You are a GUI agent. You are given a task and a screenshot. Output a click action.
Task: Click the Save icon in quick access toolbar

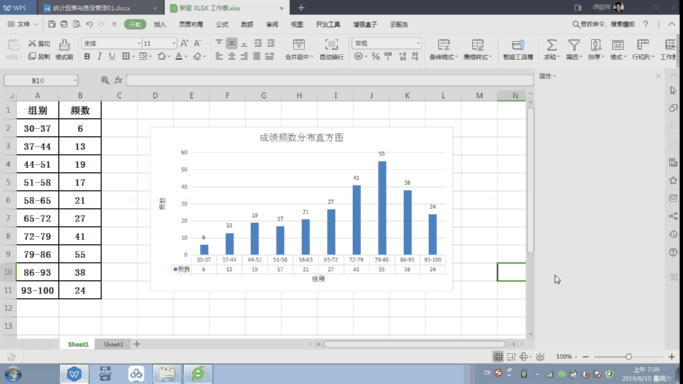coord(51,24)
